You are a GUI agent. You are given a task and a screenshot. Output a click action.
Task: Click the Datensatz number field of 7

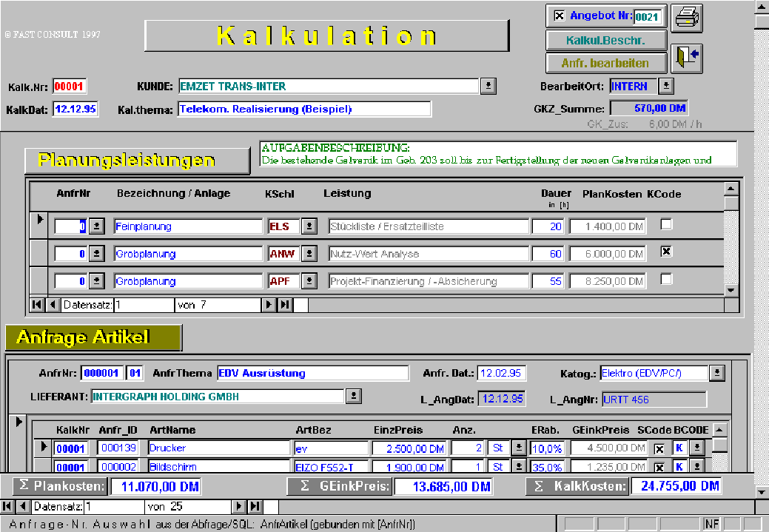[x=144, y=305]
